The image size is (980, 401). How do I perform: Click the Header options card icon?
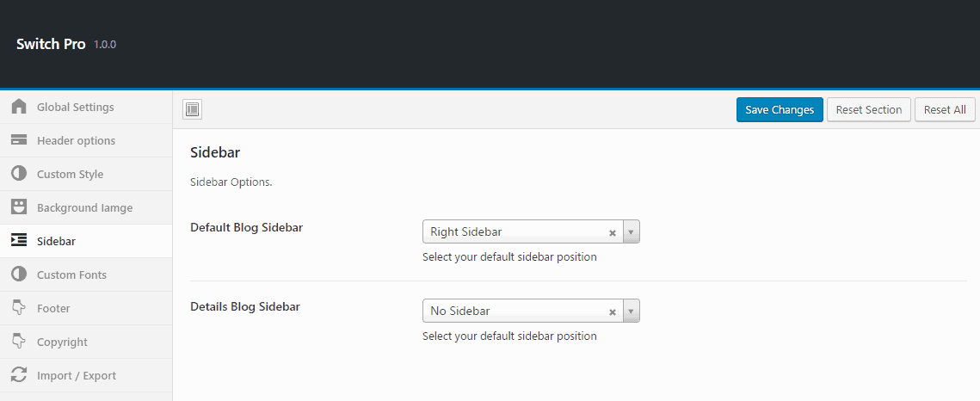tap(19, 140)
